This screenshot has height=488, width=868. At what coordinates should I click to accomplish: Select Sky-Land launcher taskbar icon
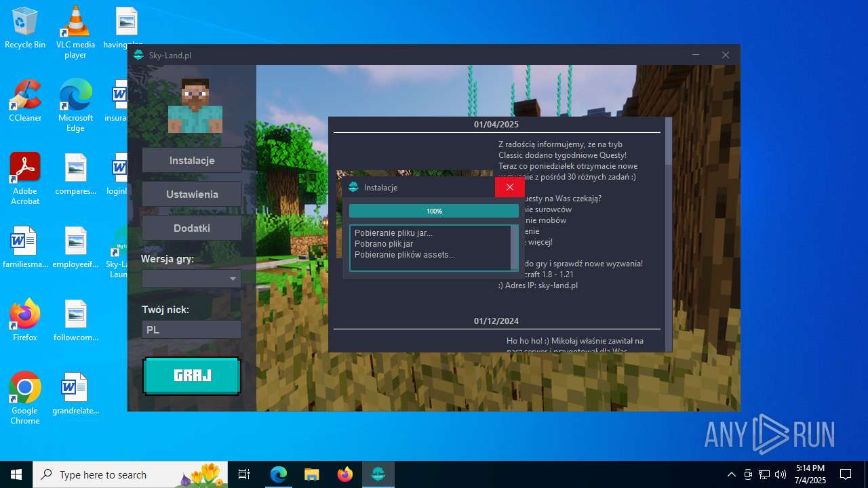click(x=378, y=474)
